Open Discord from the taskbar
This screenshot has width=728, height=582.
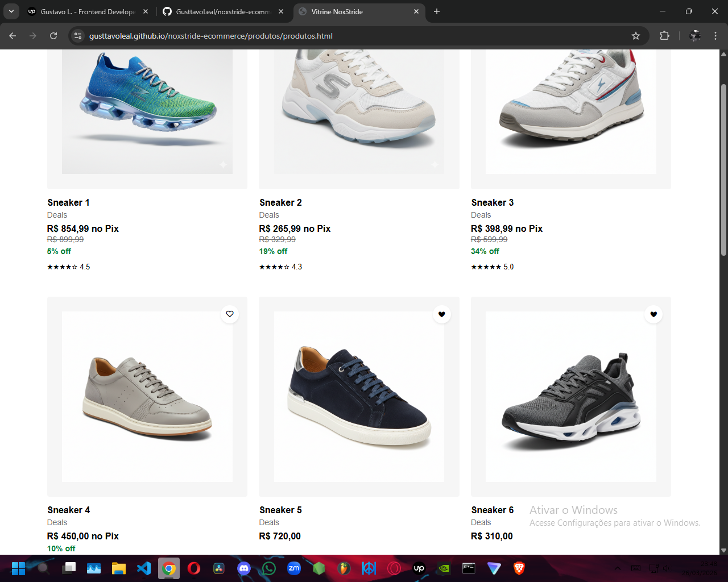coord(244,568)
